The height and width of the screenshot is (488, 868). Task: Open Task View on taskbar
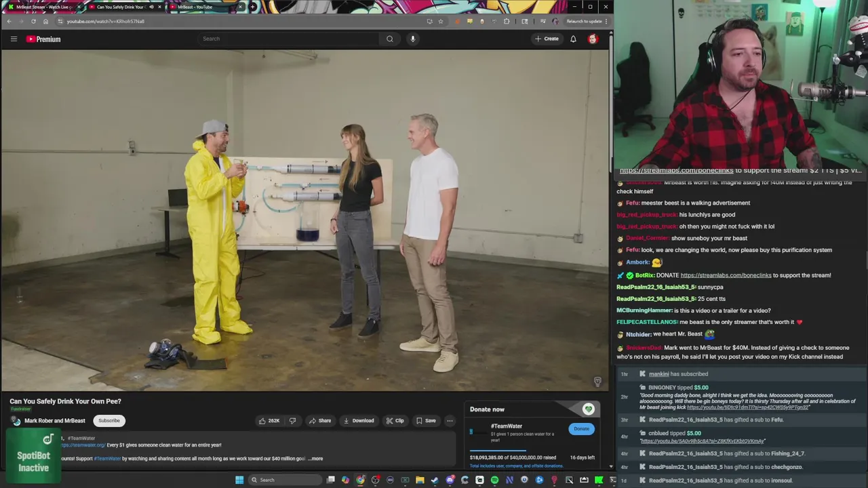tap(330, 480)
